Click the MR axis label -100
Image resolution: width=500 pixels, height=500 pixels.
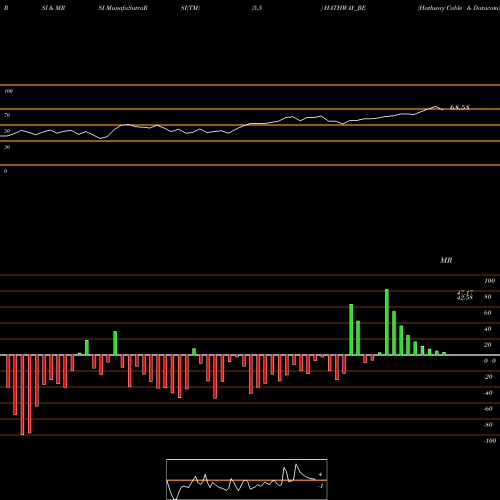(x=490, y=441)
